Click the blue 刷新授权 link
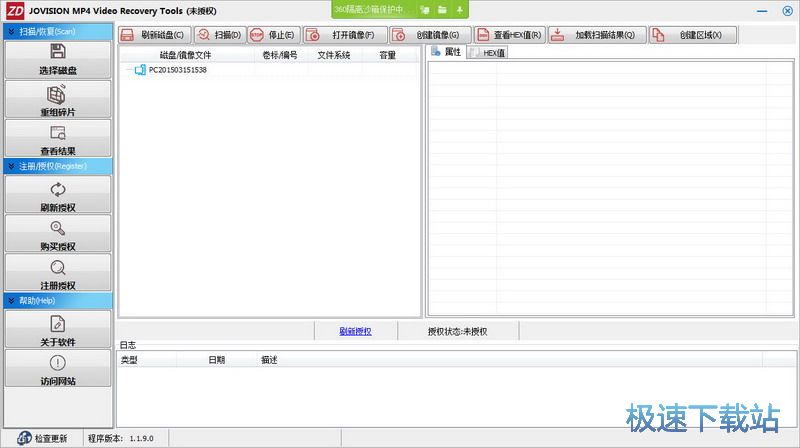 [x=355, y=331]
